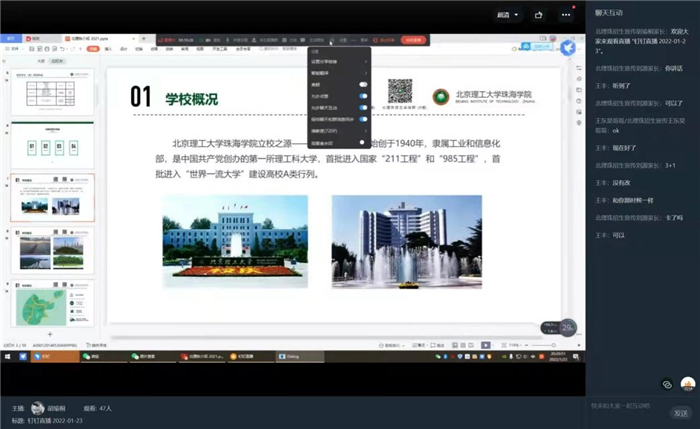
Task: Select slide thumbnail with four landscape photos
Action: tap(52, 250)
